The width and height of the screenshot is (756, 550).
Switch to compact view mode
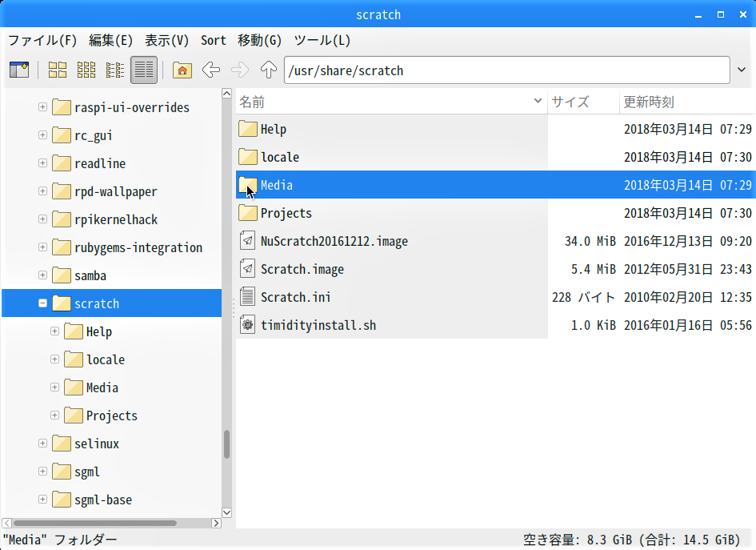pos(114,70)
